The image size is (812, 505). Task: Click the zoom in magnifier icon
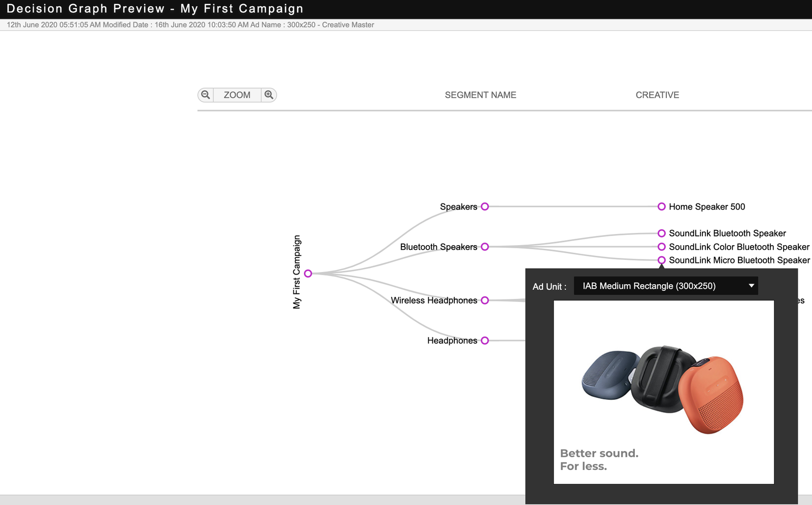coord(269,95)
